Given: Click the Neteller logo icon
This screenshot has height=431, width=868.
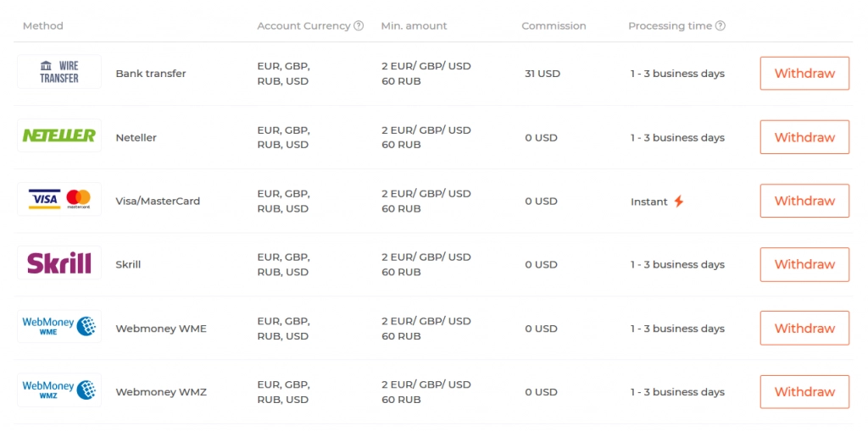Looking at the screenshot, I should [x=59, y=135].
